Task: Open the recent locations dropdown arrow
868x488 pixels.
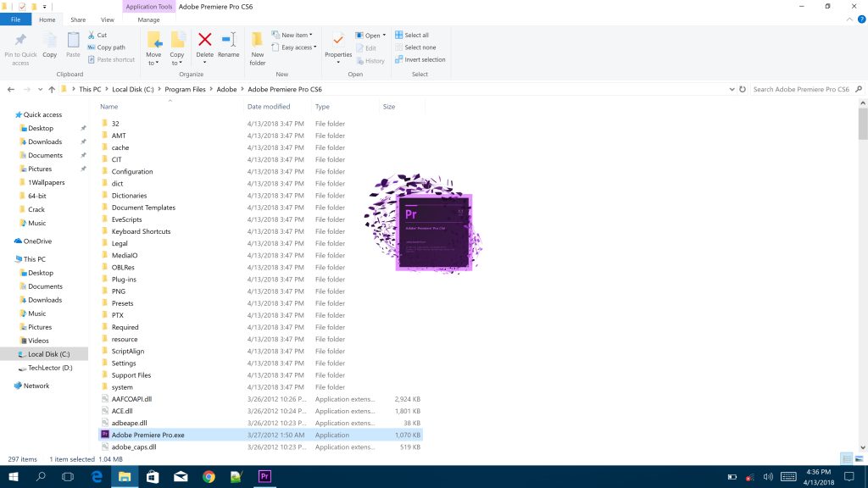Action: (40, 89)
